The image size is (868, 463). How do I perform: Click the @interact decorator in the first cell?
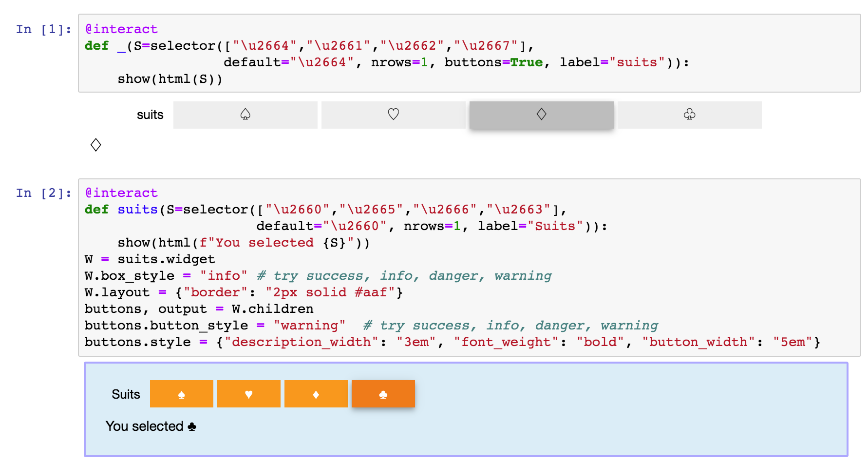[121, 29]
